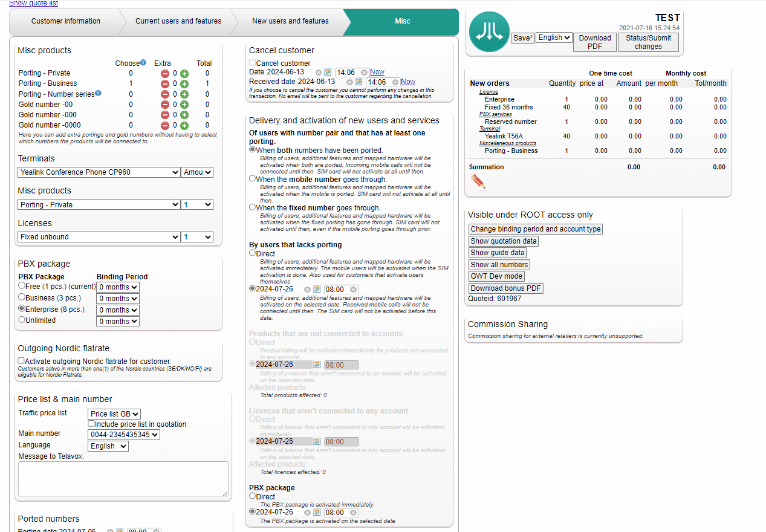The image size is (766, 532).
Task: Open calendar picker for cancel customer Date
Action: pos(328,73)
